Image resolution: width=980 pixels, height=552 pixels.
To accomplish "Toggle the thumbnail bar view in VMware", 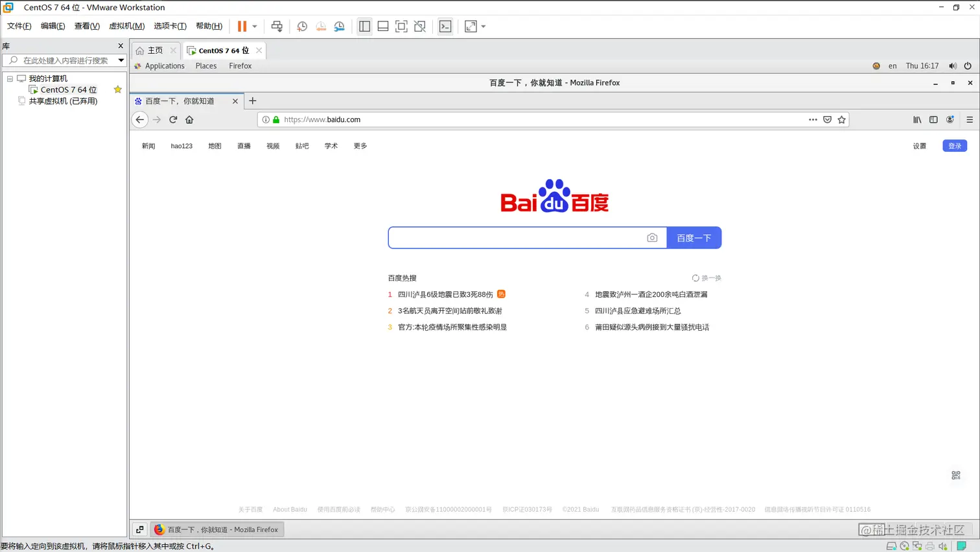I will 383,27.
